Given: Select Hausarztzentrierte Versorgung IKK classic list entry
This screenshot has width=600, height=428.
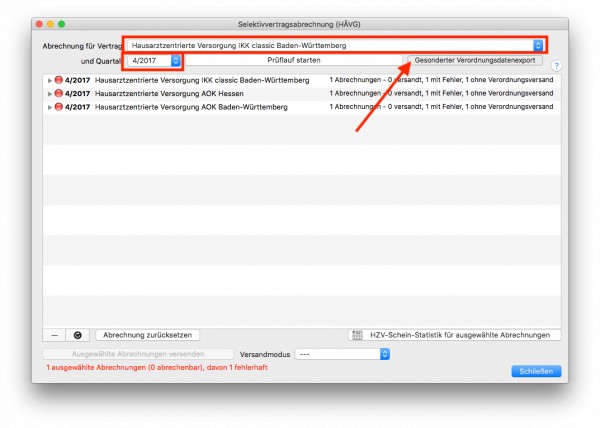Looking at the screenshot, I should coord(202,80).
